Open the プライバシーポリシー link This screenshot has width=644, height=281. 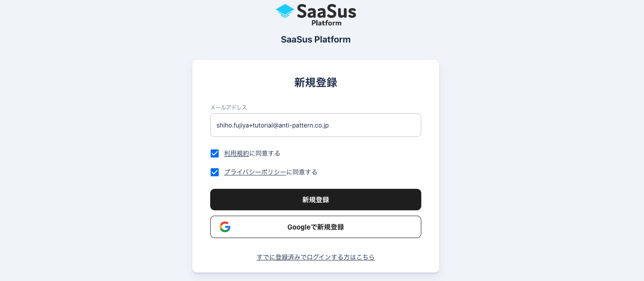tap(255, 172)
